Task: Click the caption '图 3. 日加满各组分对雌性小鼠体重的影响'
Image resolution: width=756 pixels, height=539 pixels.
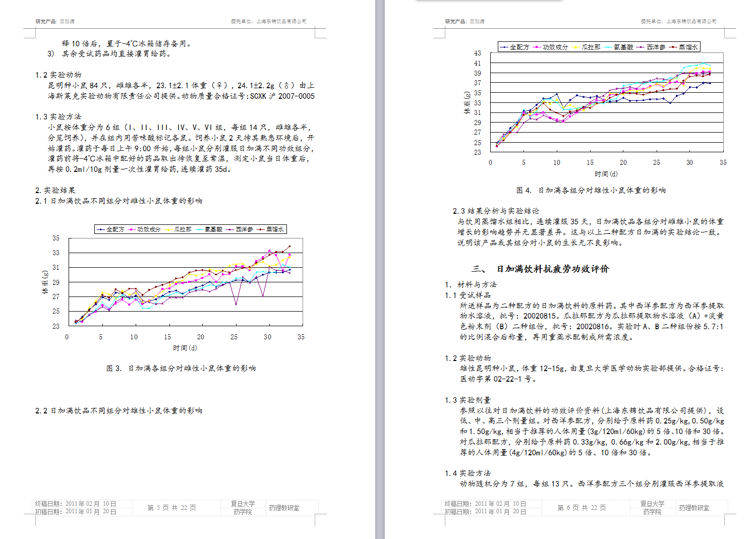Action: pyautogui.click(x=181, y=368)
